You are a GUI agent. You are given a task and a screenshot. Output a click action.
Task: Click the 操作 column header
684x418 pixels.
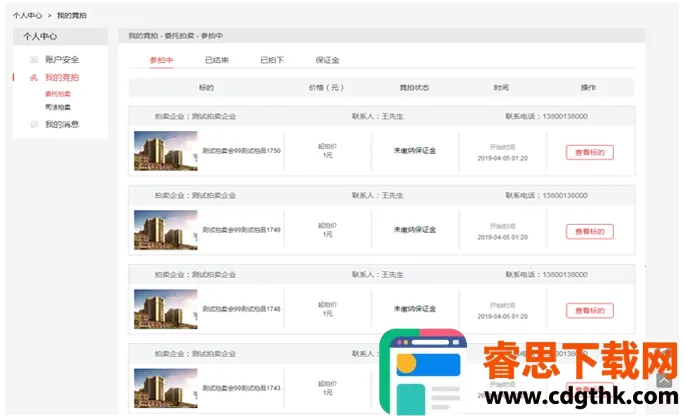point(588,88)
